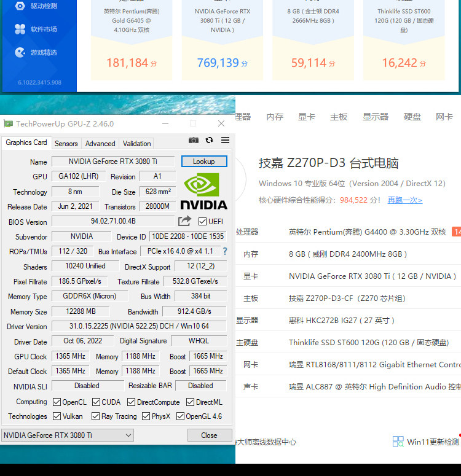Toggle the UEFI checkbox

[x=202, y=221]
